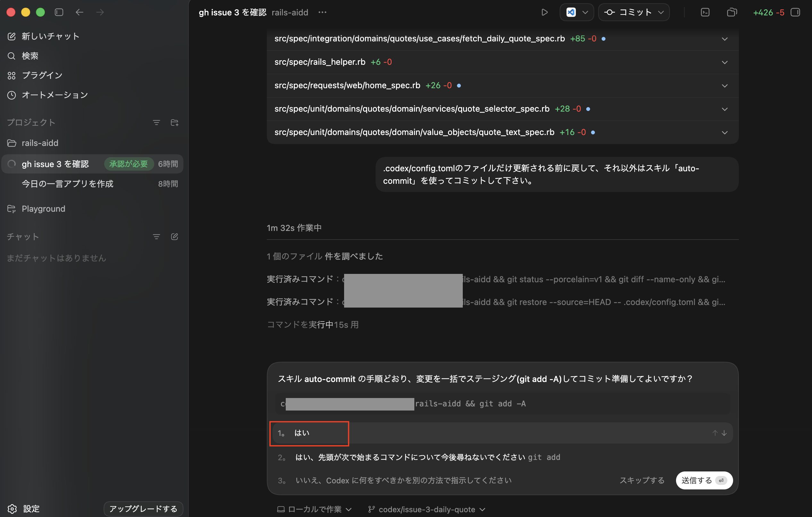Click the new chat pencil icon in チャット section
812x517 pixels.
point(174,237)
